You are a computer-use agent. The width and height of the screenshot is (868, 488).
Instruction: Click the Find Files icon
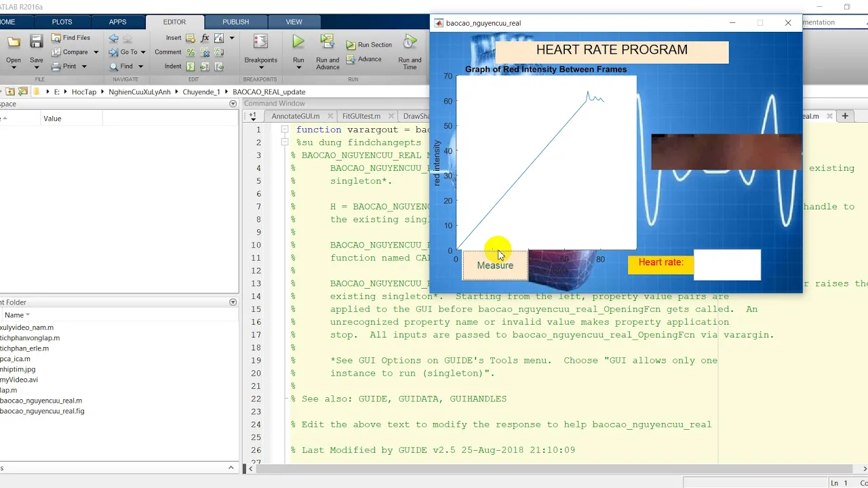click(x=56, y=38)
